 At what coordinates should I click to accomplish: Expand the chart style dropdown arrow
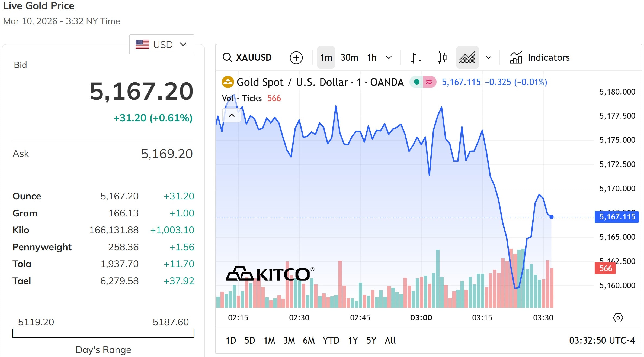tap(489, 57)
